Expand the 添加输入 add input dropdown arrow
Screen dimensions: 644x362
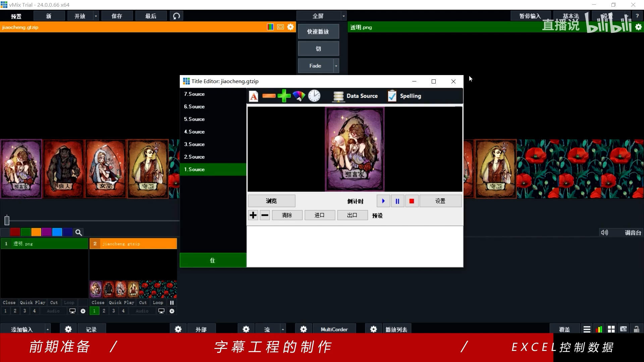coord(48,329)
